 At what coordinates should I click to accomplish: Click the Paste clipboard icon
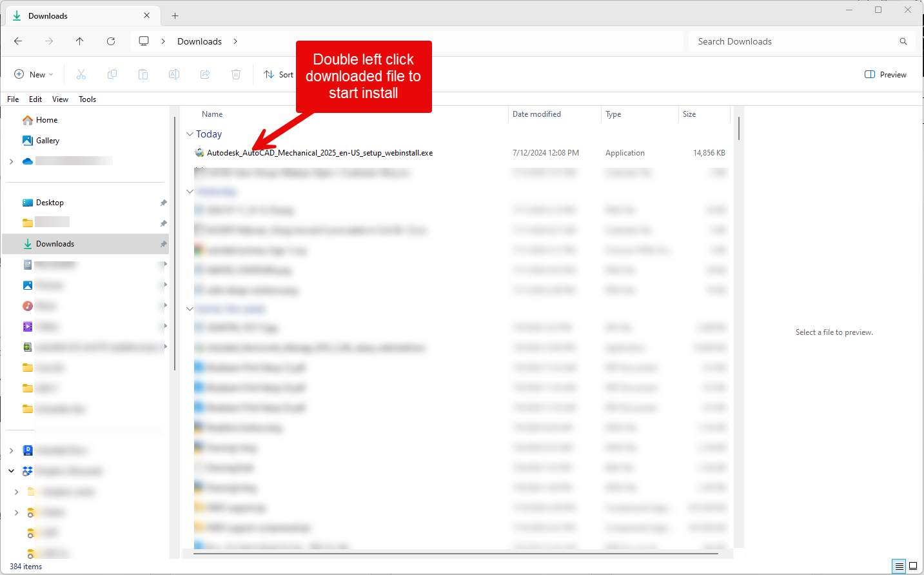(143, 75)
